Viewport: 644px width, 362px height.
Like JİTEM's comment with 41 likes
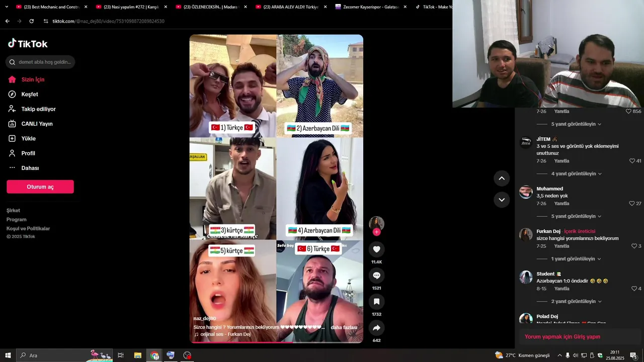click(632, 161)
